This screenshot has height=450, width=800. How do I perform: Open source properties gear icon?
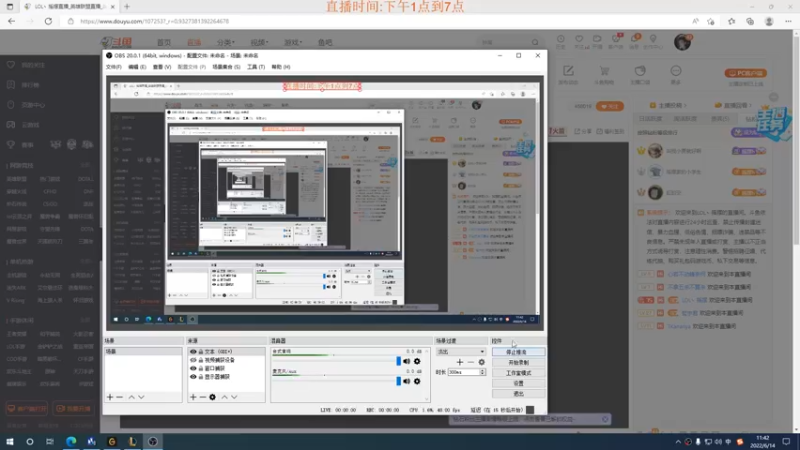[212, 397]
